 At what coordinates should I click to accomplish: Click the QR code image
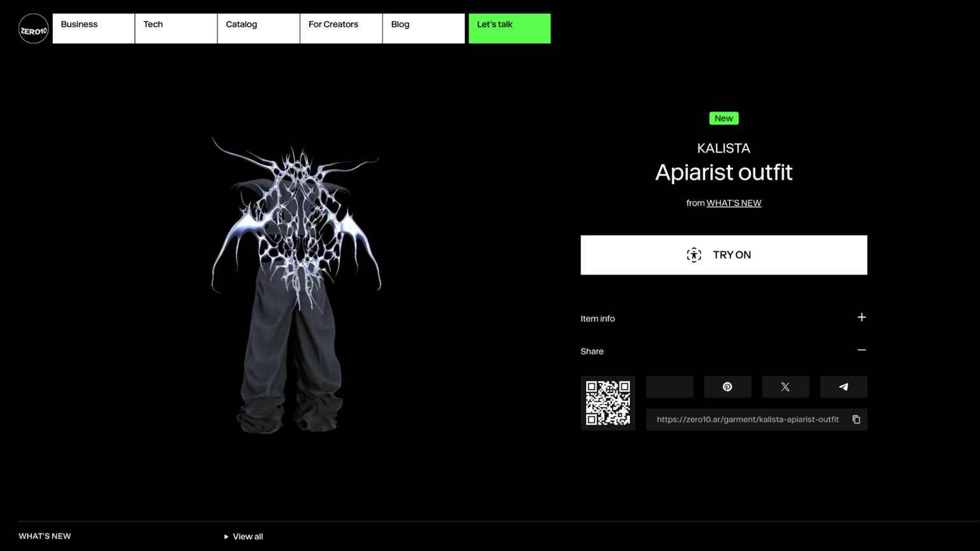608,403
